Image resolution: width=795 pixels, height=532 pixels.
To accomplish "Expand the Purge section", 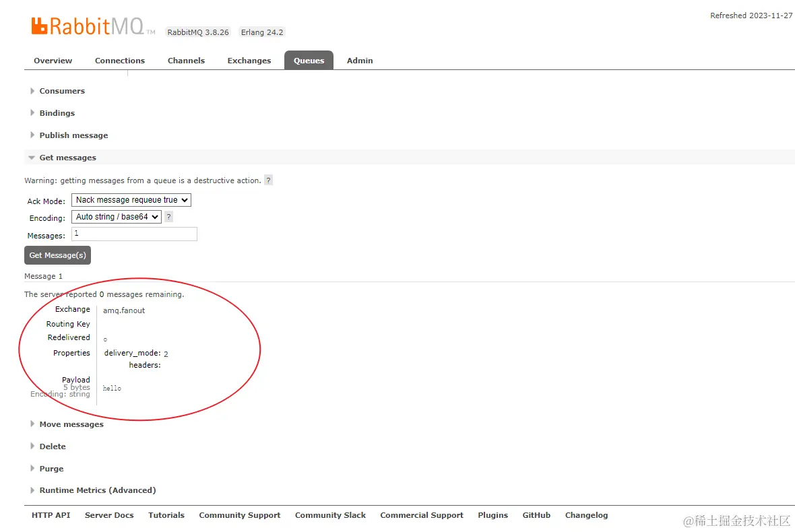I will point(51,469).
